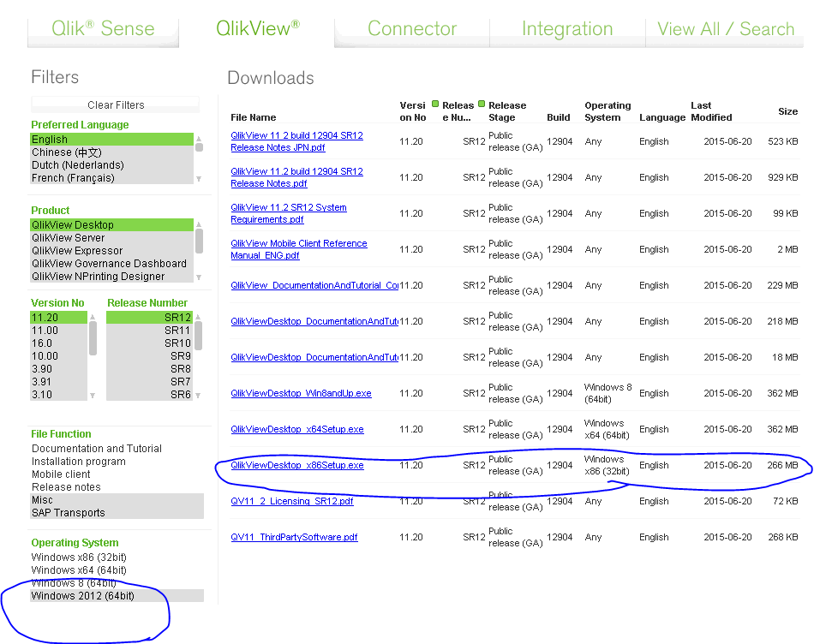Open QV11_ThirdPartySoftware.pdf link
The image size is (832, 644).
click(294, 537)
